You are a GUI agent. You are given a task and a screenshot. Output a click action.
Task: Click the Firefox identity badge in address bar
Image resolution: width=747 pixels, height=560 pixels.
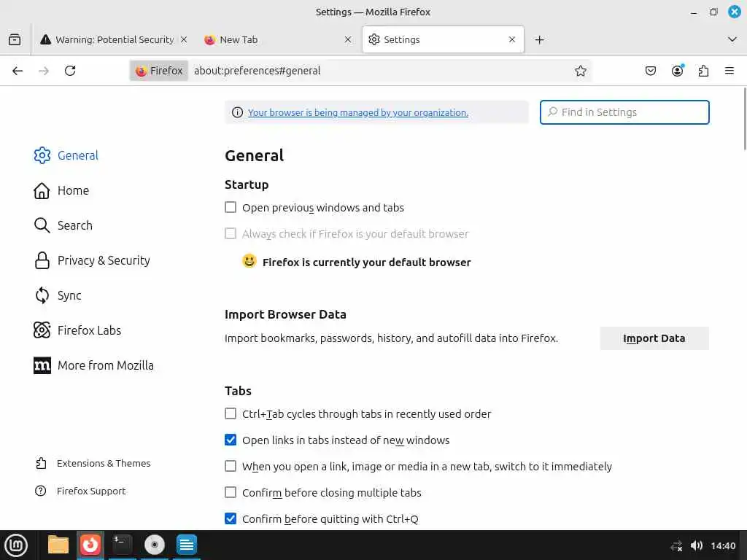(x=159, y=71)
